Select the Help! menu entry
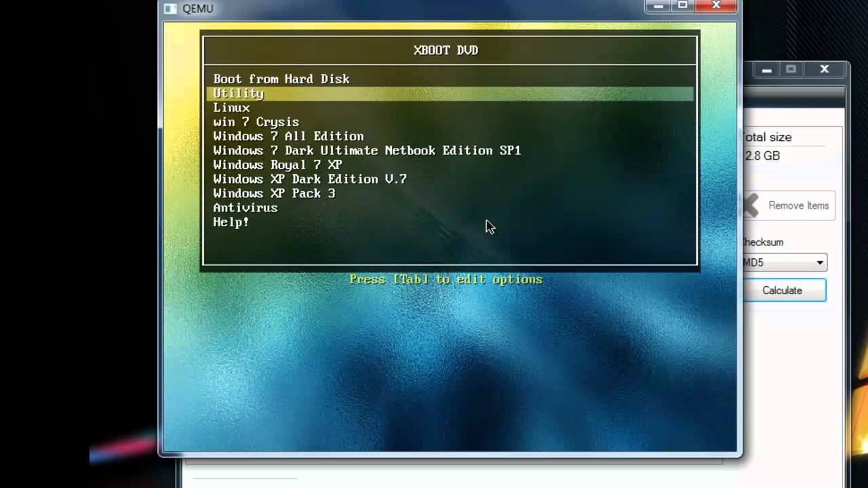This screenshot has height=488, width=868. tap(231, 222)
